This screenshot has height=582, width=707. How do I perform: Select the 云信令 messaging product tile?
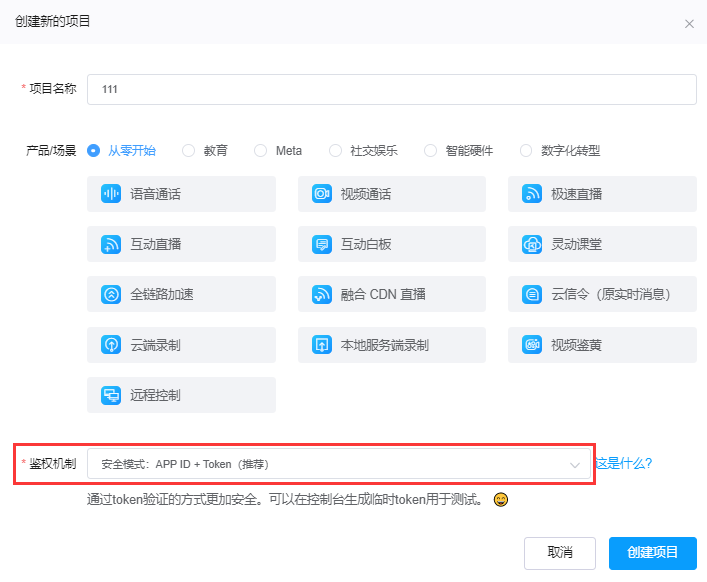click(601, 294)
